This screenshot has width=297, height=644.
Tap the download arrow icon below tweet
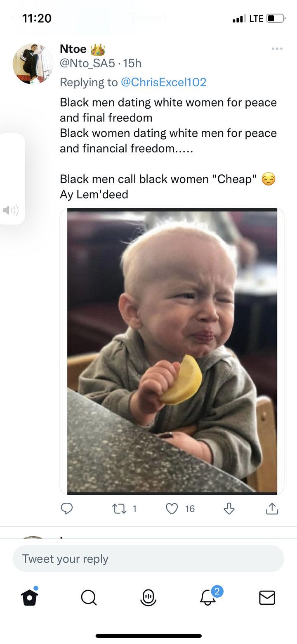click(x=229, y=509)
